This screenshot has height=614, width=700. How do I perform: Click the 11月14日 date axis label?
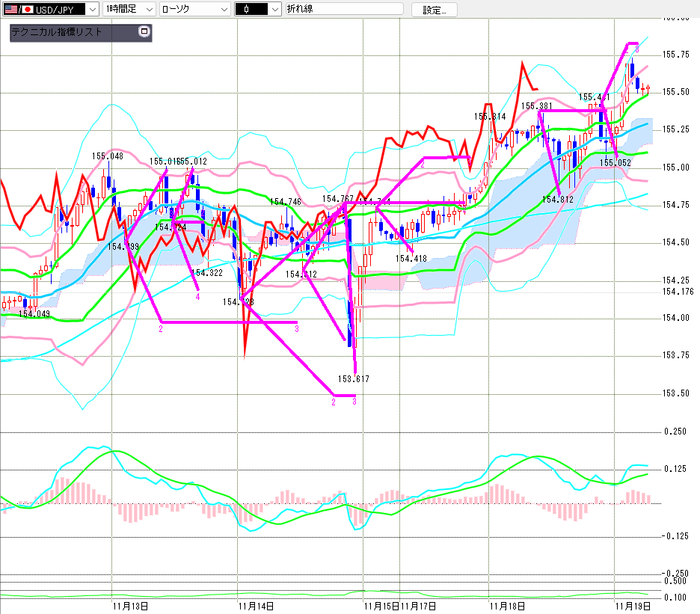click(x=256, y=605)
